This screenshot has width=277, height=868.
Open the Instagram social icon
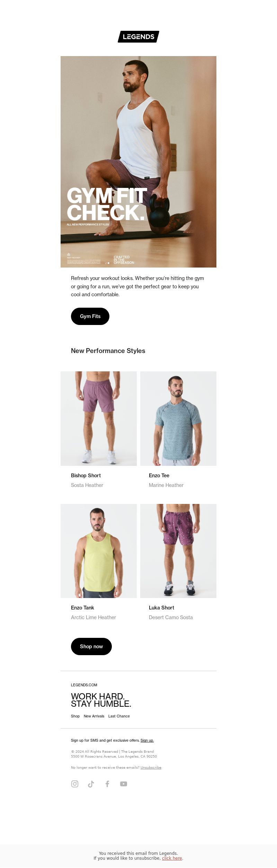(75, 784)
